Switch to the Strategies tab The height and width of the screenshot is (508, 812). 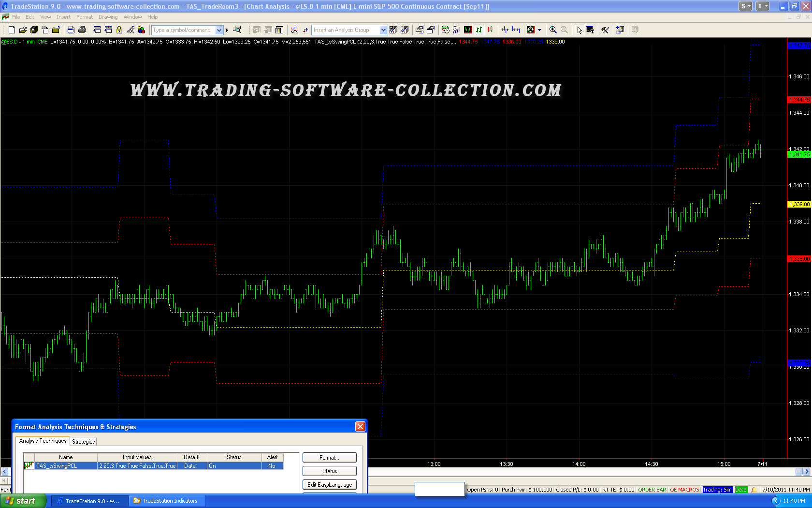[83, 441]
